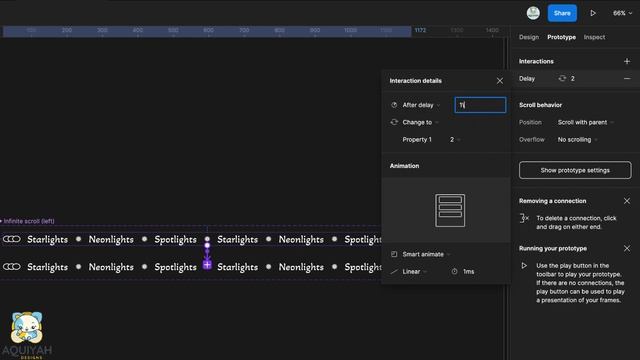Image resolution: width=640 pixels, height=360 pixels.
Task: Present prototype with the play icon
Action: [593, 13]
